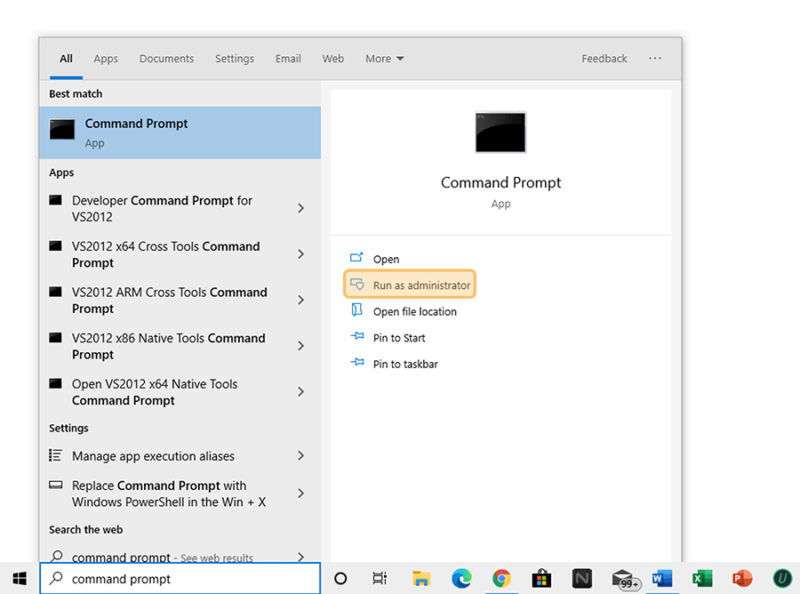800x594 pixels.
Task: Select the All filter tab
Action: coord(66,59)
